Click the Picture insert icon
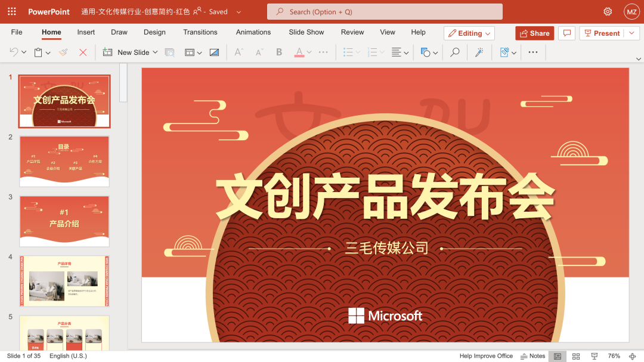 [x=214, y=52]
